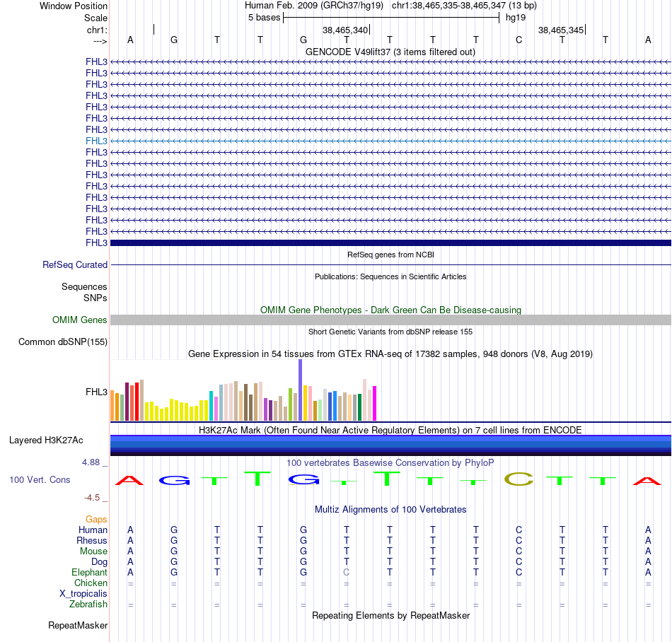Click the Window Position track label

74,6
